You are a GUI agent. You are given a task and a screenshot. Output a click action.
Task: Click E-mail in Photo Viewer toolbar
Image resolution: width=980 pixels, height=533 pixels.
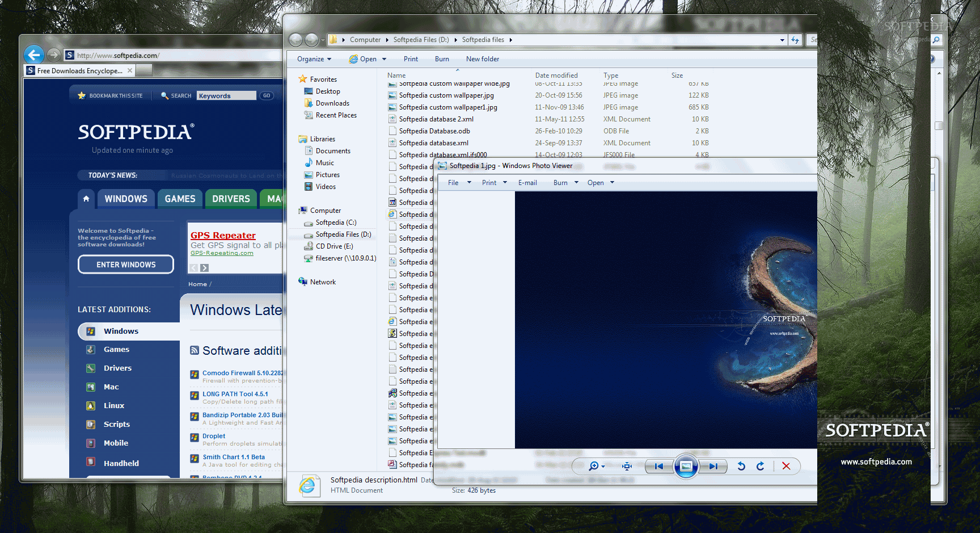click(527, 183)
